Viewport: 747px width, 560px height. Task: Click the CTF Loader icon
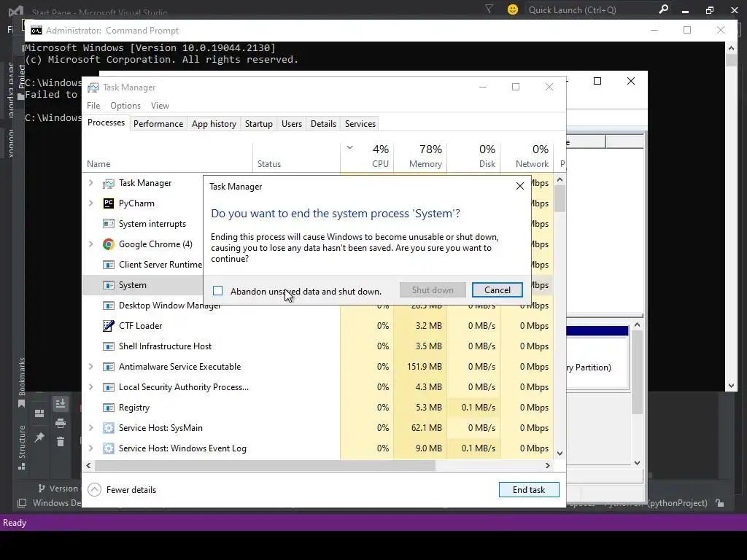(x=109, y=326)
